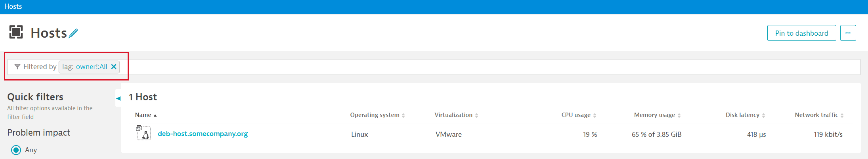Click the funnel filter icon
The height and width of the screenshot is (159, 868).
point(17,67)
